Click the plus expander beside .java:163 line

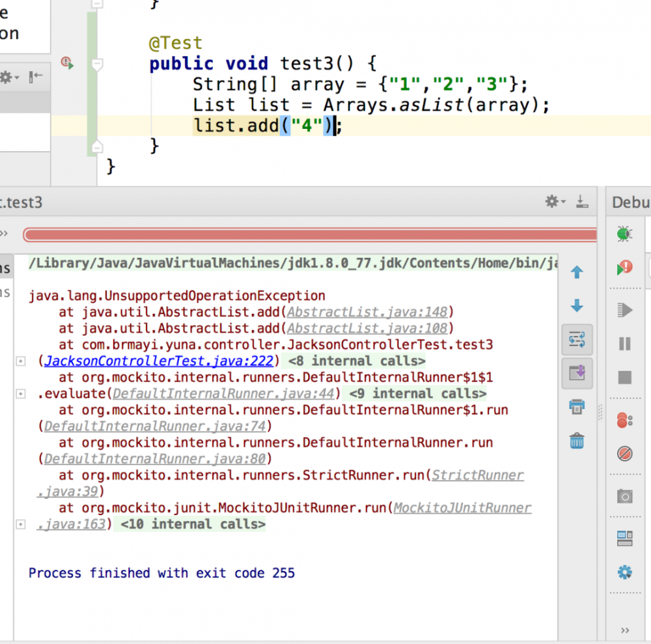pos(20,524)
